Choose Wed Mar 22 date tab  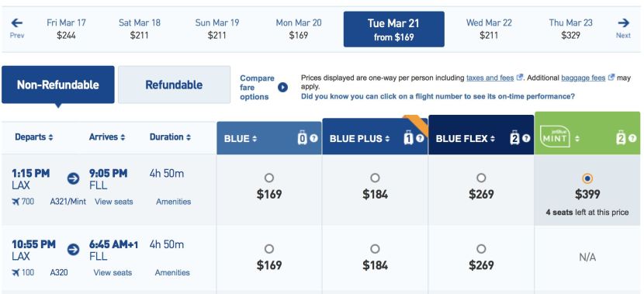click(489, 29)
